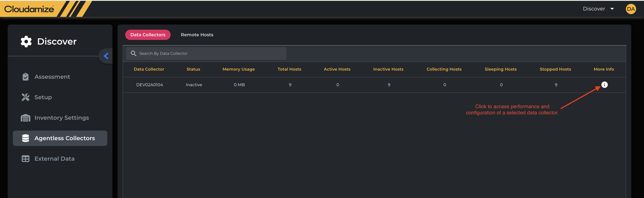Click the Discover gear icon in sidebar

(x=26, y=42)
